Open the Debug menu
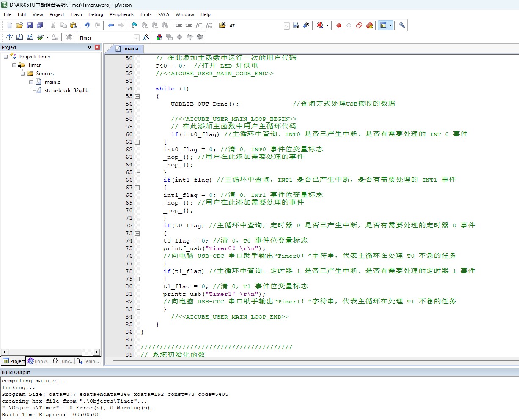Viewport: 519px width, 420px height. coord(96,14)
